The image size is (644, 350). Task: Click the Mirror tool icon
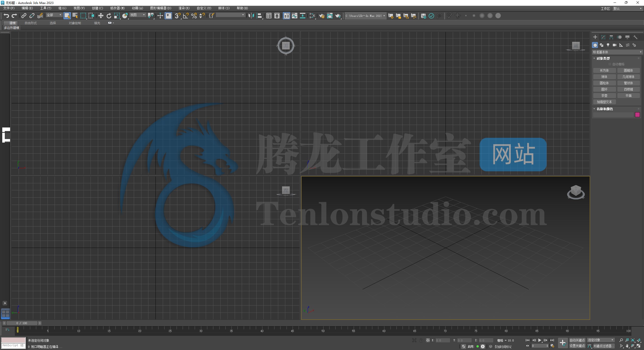click(x=251, y=16)
